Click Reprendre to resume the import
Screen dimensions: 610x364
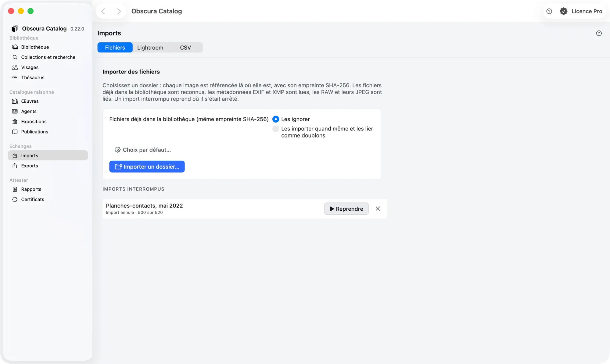point(346,209)
